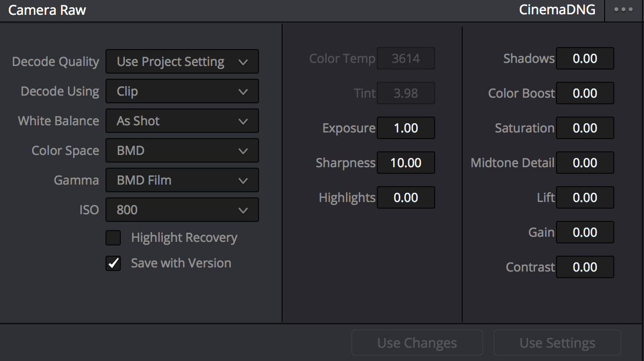Select the Gain value field

pos(585,232)
